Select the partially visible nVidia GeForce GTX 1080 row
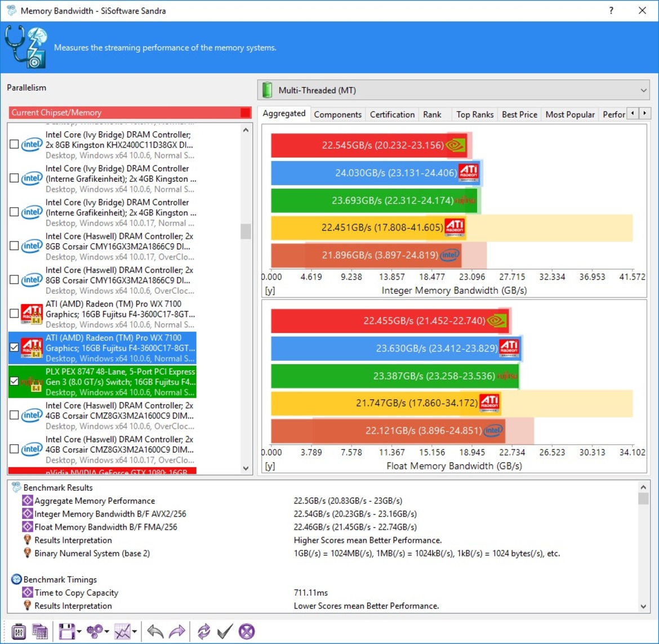Image resolution: width=659 pixels, height=644 pixels. [102, 471]
